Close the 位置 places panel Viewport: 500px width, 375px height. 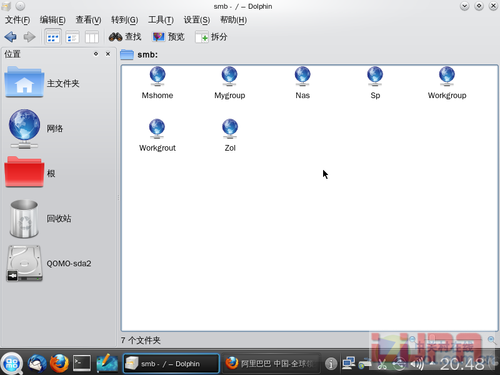[x=108, y=54]
